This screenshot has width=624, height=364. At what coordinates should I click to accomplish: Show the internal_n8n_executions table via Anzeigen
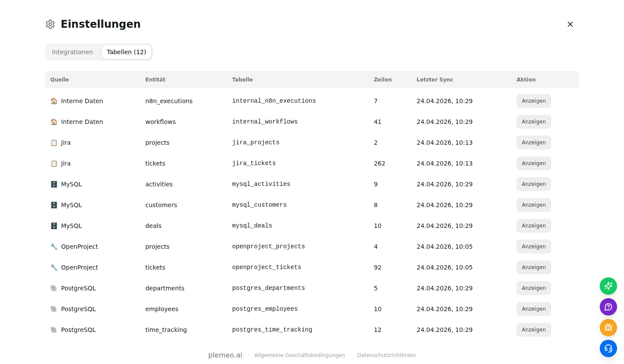tap(534, 101)
